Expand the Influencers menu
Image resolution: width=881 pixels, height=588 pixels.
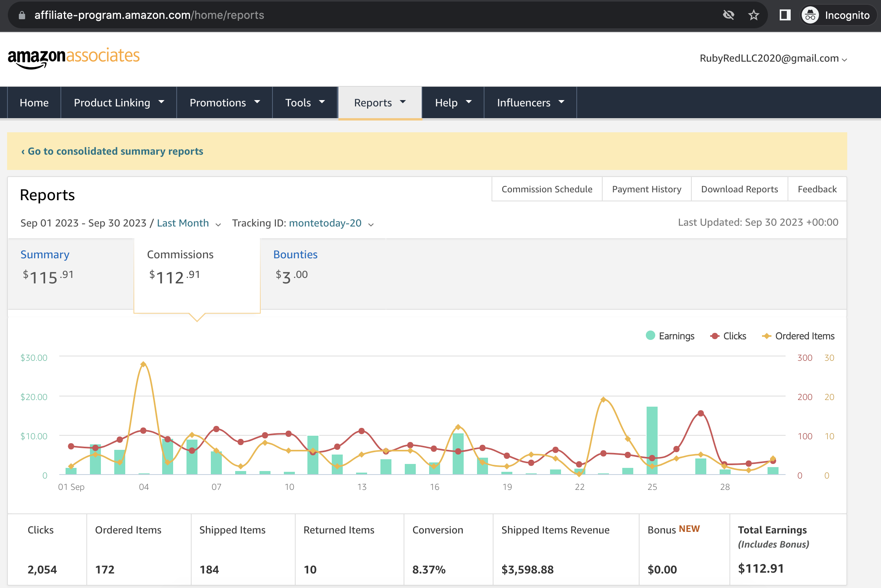click(x=530, y=102)
